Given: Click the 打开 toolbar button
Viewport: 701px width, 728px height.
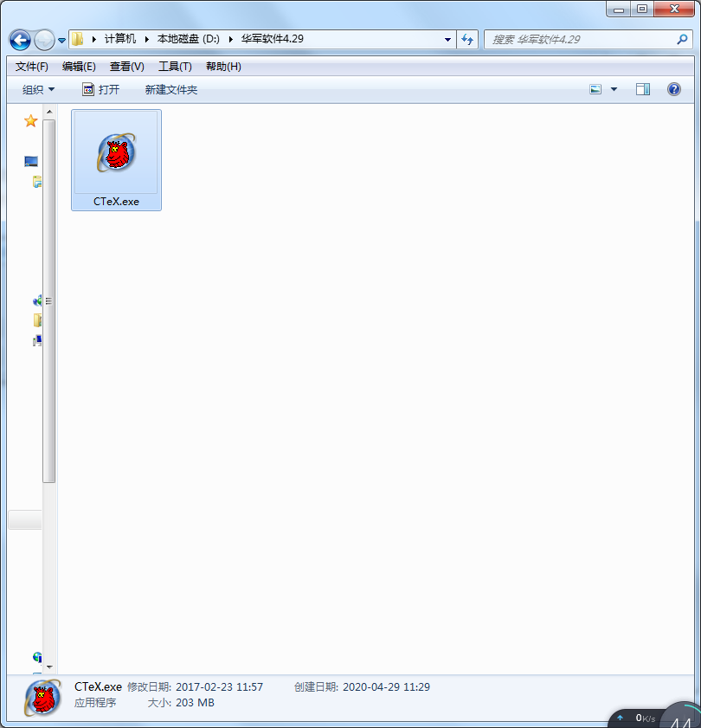Looking at the screenshot, I should click(x=101, y=90).
